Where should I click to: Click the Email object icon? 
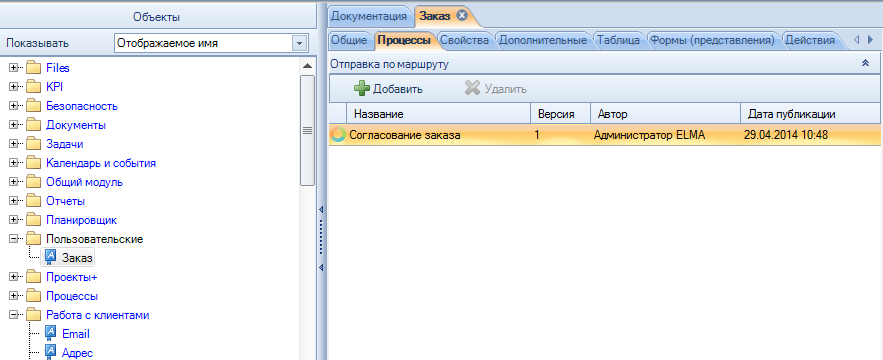click(x=50, y=334)
